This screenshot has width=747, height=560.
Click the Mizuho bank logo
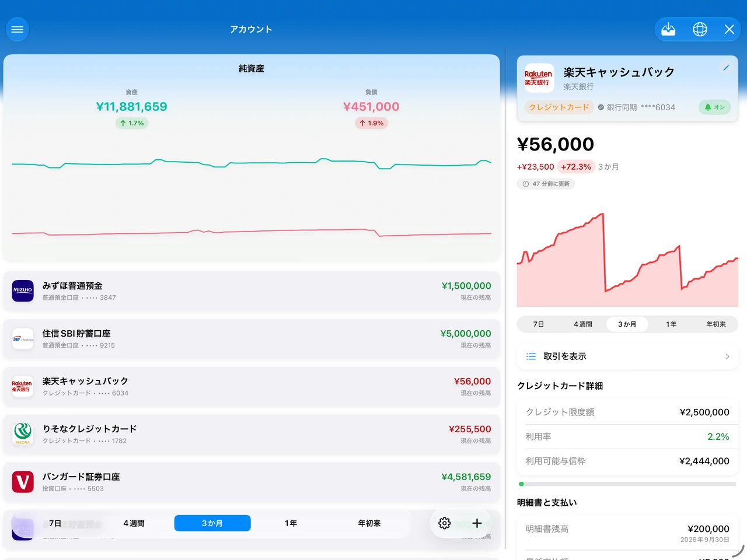[23, 290]
